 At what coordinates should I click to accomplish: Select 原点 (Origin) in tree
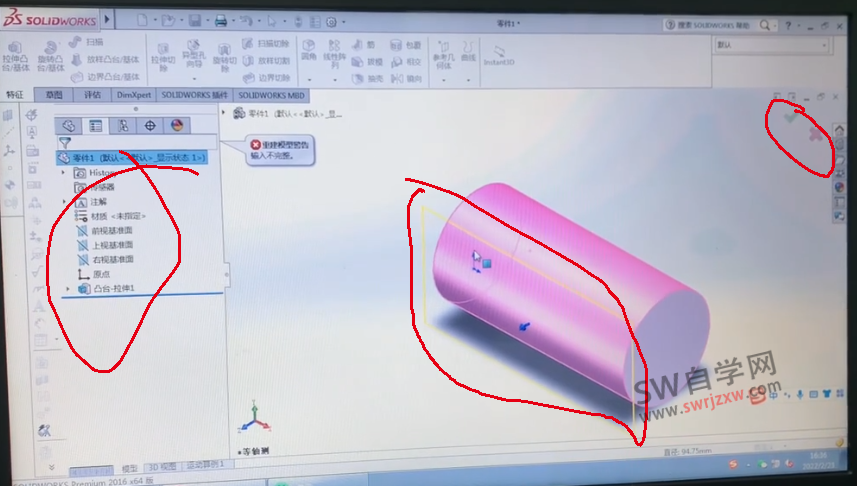coord(93,274)
